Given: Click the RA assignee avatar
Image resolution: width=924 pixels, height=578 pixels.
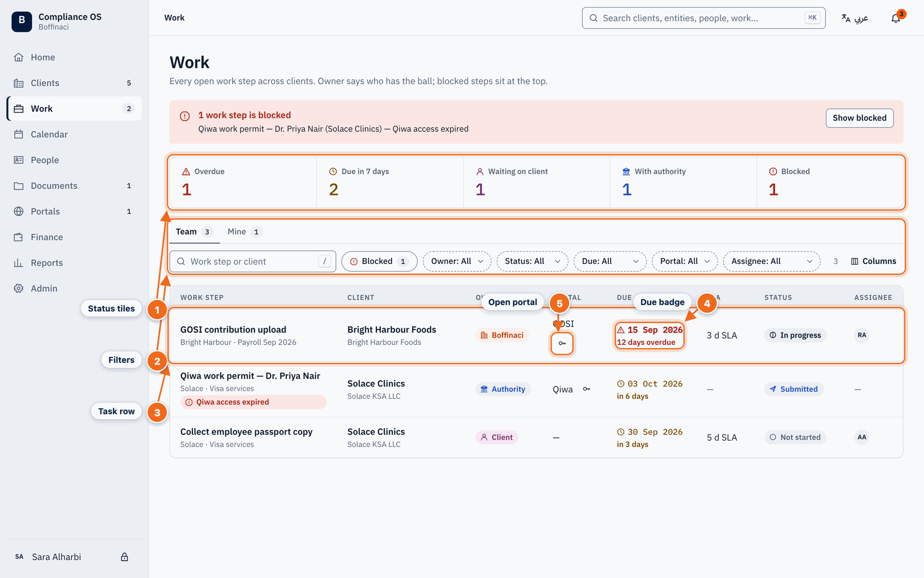Looking at the screenshot, I should click(862, 335).
